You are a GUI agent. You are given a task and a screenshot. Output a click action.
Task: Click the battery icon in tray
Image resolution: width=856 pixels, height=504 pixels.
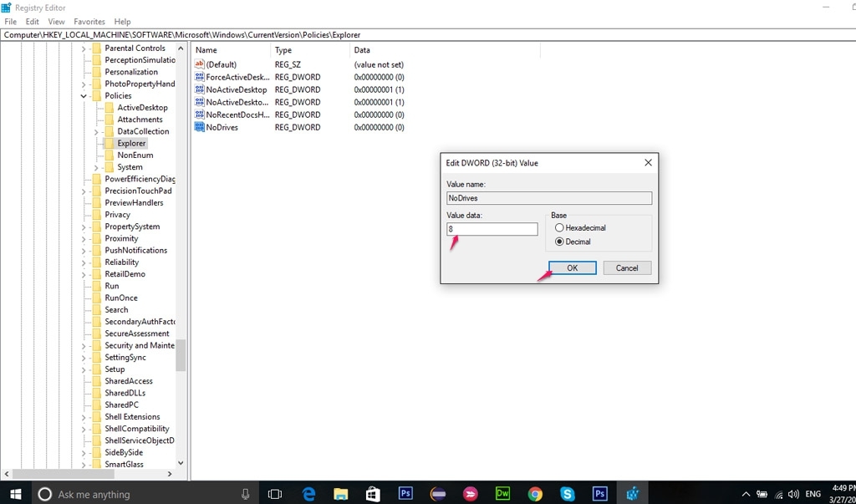coord(762,494)
